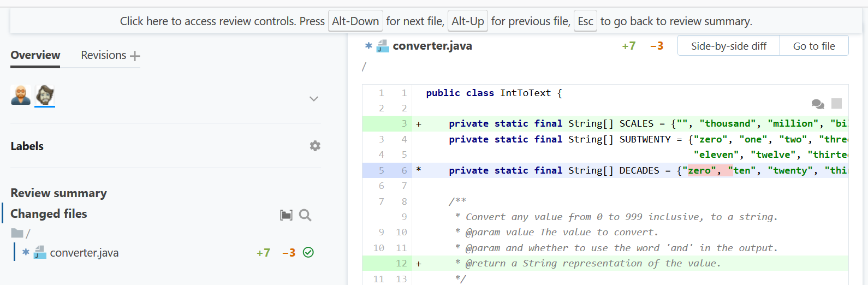Click the search changed files magnifier icon
This screenshot has width=868, height=285.
(x=305, y=215)
